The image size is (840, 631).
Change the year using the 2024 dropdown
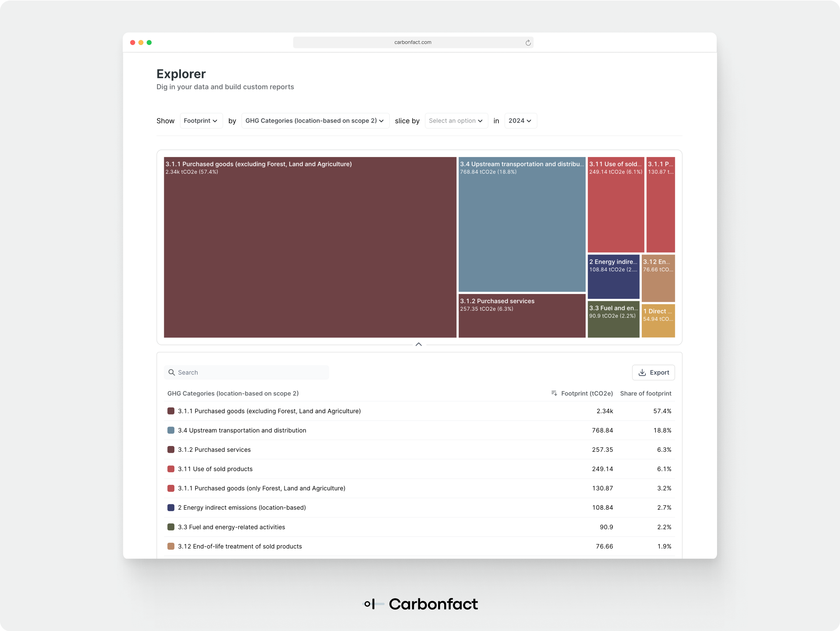click(x=520, y=120)
